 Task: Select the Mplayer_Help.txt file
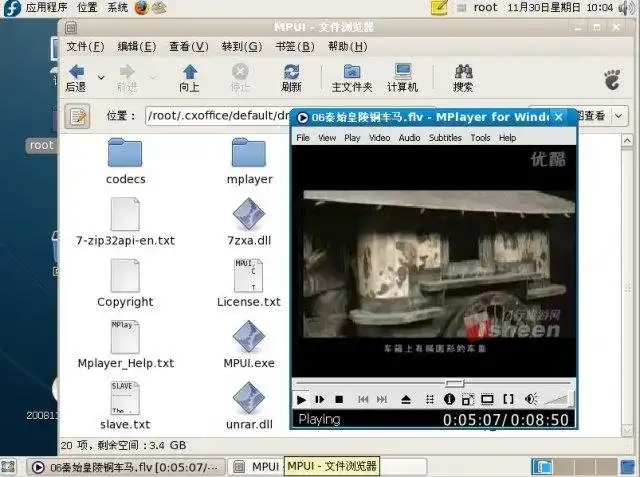coord(125,345)
